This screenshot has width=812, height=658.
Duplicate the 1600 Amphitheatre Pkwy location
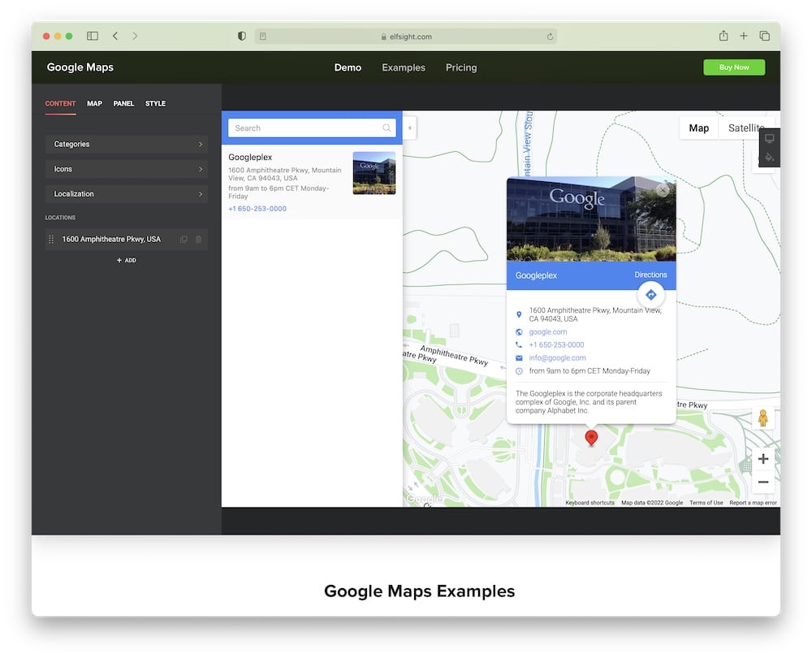184,240
